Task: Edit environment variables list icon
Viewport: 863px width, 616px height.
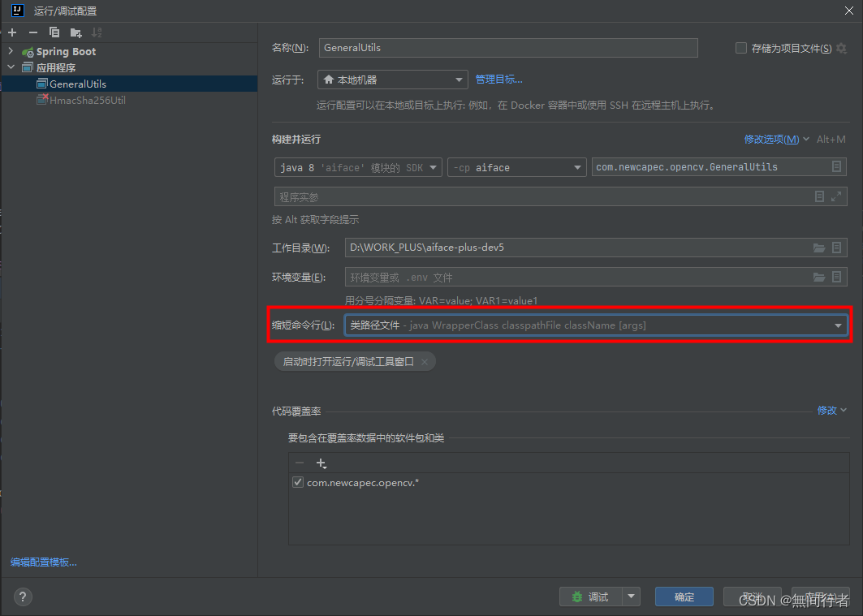Action: pos(836,277)
